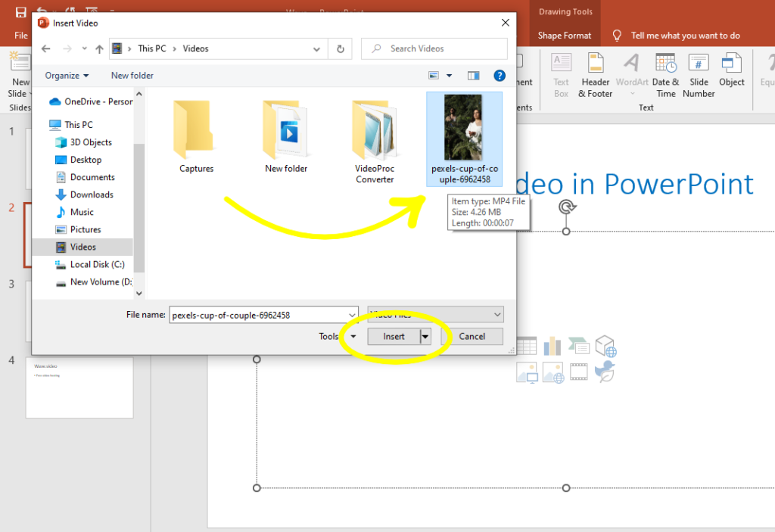Open Header & Footer settings
The image size is (775, 532).
coord(596,74)
